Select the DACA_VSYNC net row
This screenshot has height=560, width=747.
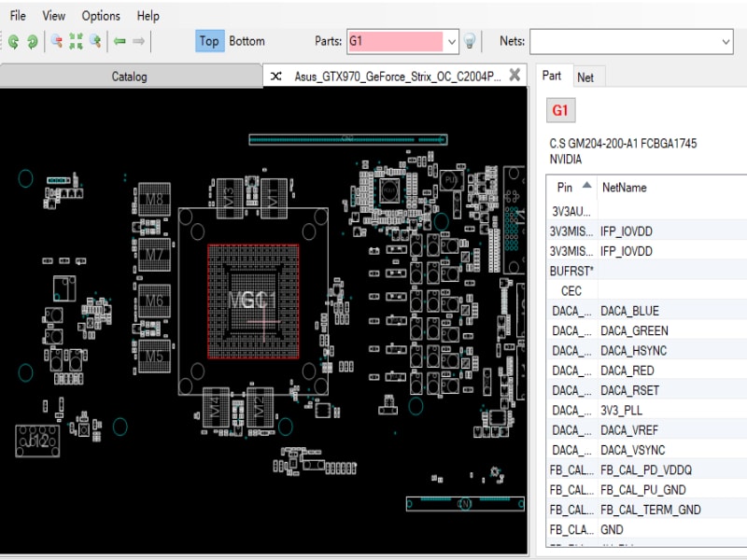click(647, 451)
